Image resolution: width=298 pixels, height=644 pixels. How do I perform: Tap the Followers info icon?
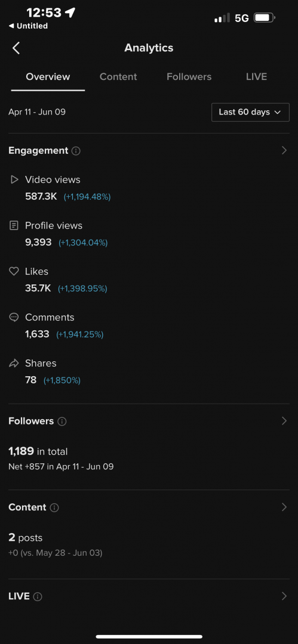(62, 422)
